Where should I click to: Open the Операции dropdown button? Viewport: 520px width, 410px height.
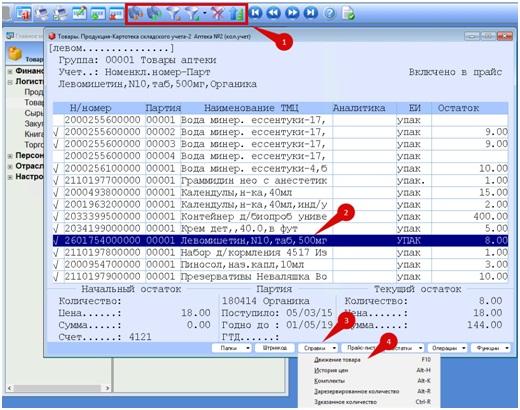(447, 348)
